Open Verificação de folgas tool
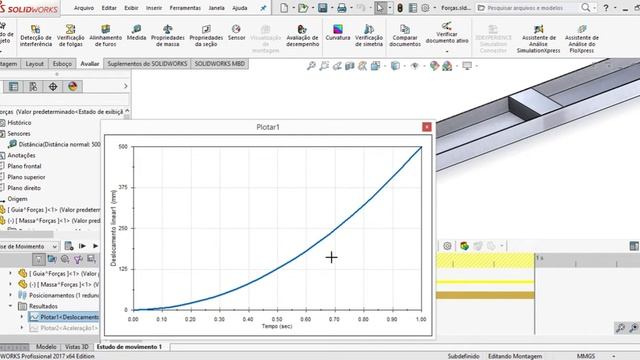Image resolution: width=640 pixels, height=360 pixels. coord(71,35)
